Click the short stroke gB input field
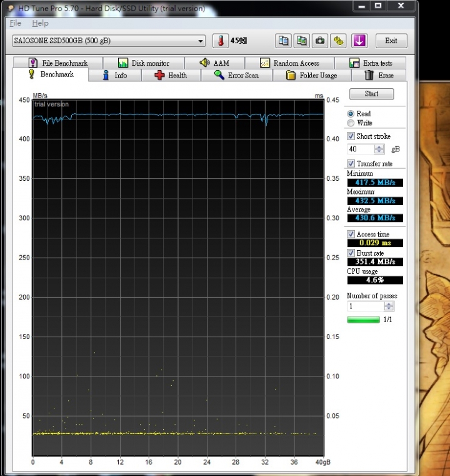The width and height of the screenshot is (450, 476). [361, 149]
